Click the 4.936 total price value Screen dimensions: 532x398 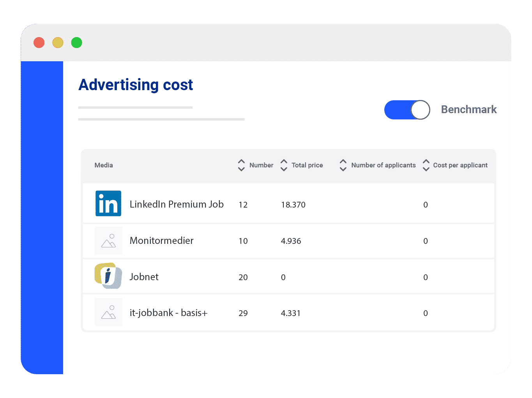point(291,241)
